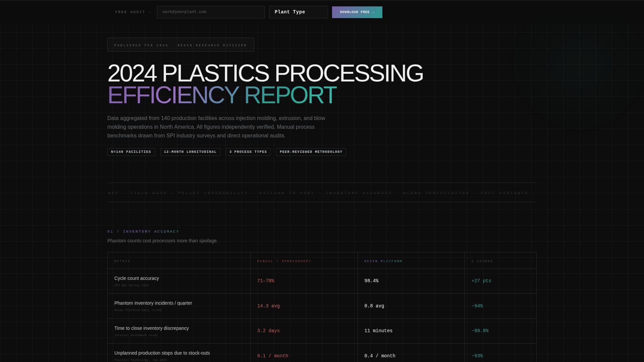Select the Peer-Reviewed Methodology tag
The width and height of the screenshot is (644, 362).
pyautogui.click(x=311, y=152)
